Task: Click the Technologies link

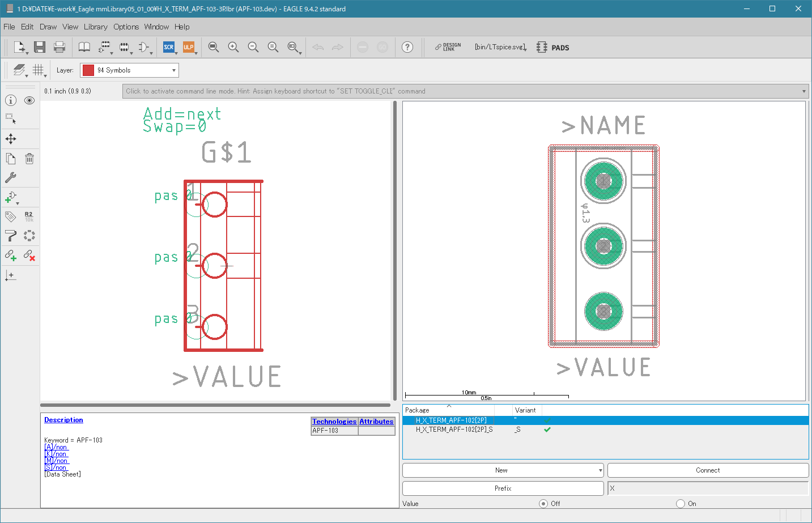Action: pyautogui.click(x=334, y=422)
